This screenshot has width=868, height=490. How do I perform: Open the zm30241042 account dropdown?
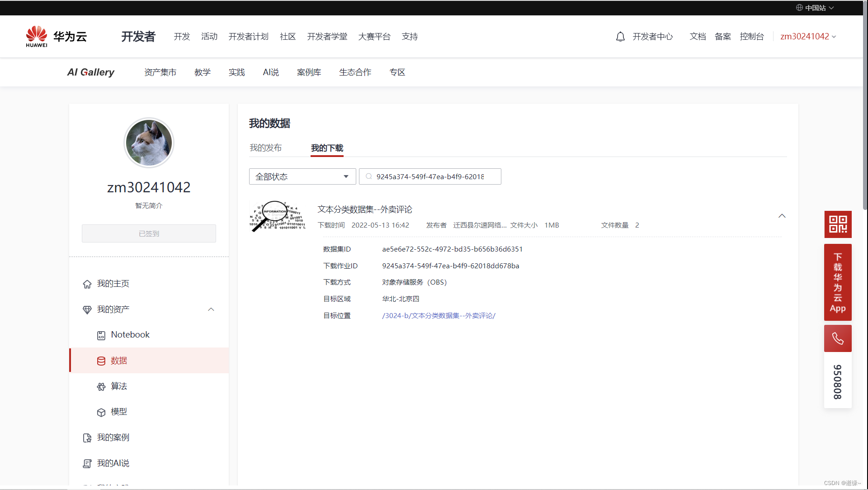[808, 37]
